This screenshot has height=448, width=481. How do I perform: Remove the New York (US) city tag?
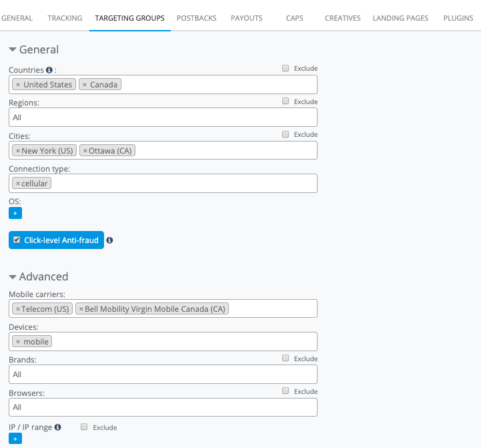tap(18, 151)
